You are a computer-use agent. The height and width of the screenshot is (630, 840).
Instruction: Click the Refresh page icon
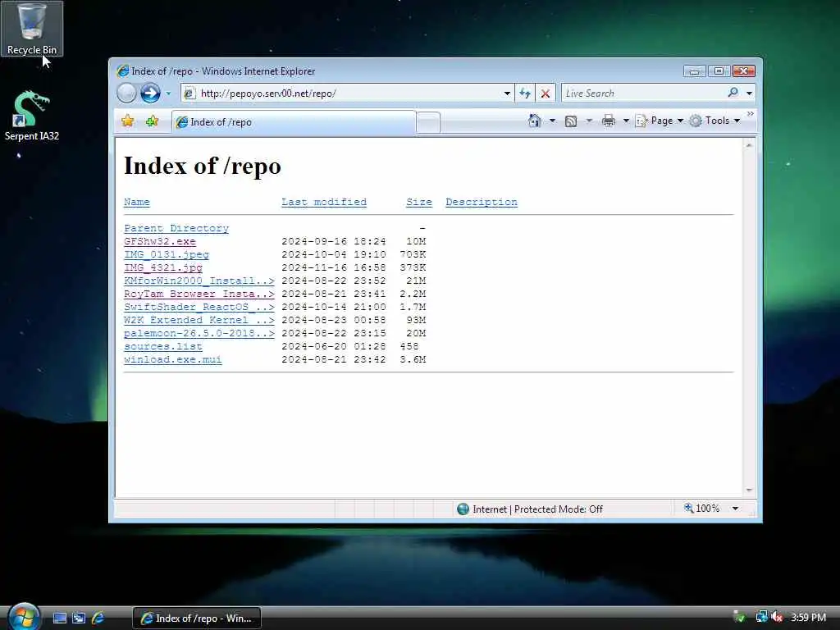525,94
